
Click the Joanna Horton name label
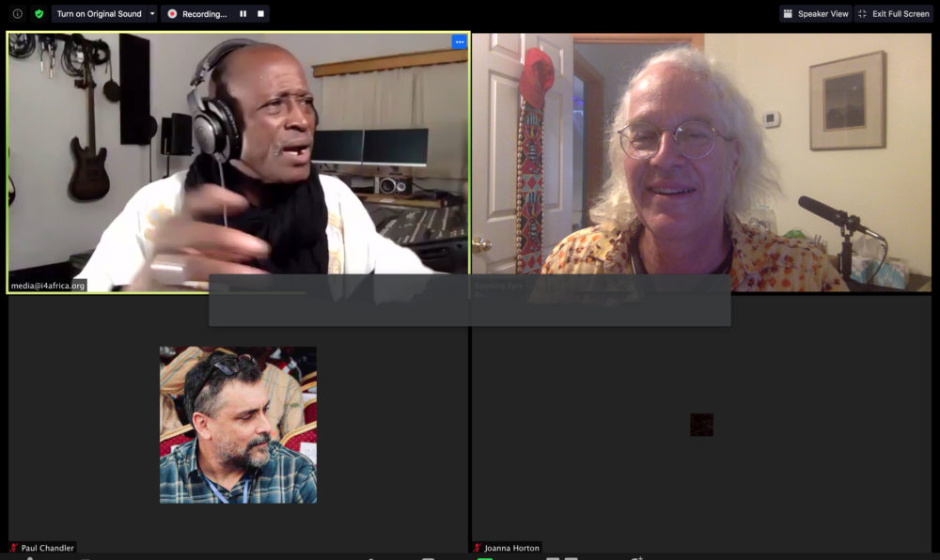[x=512, y=548]
